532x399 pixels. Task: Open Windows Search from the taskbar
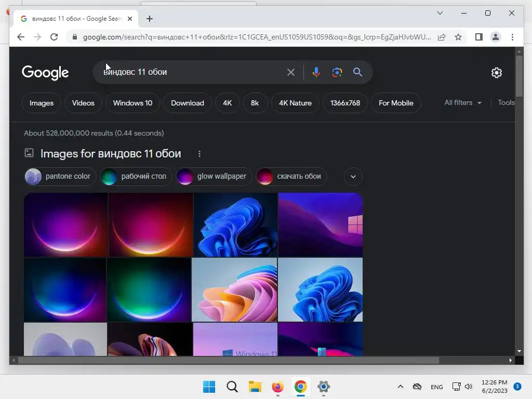(232, 387)
